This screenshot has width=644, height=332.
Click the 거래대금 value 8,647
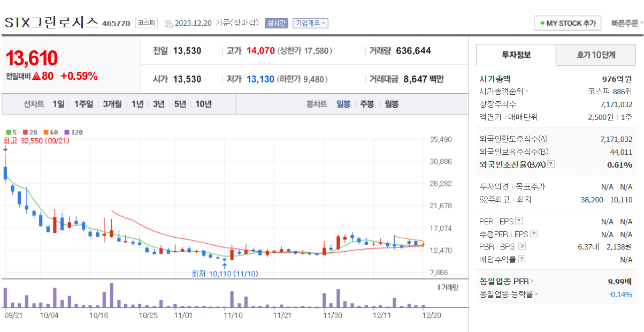pos(416,79)
